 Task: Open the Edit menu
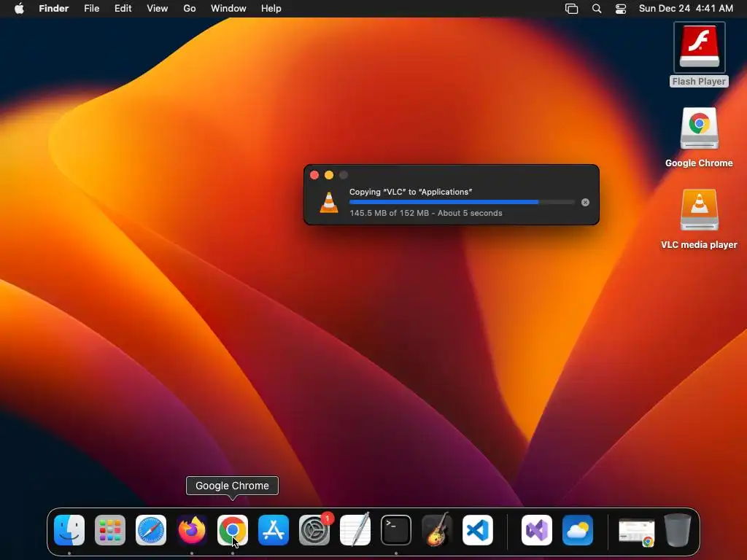[x=123, y=9]
